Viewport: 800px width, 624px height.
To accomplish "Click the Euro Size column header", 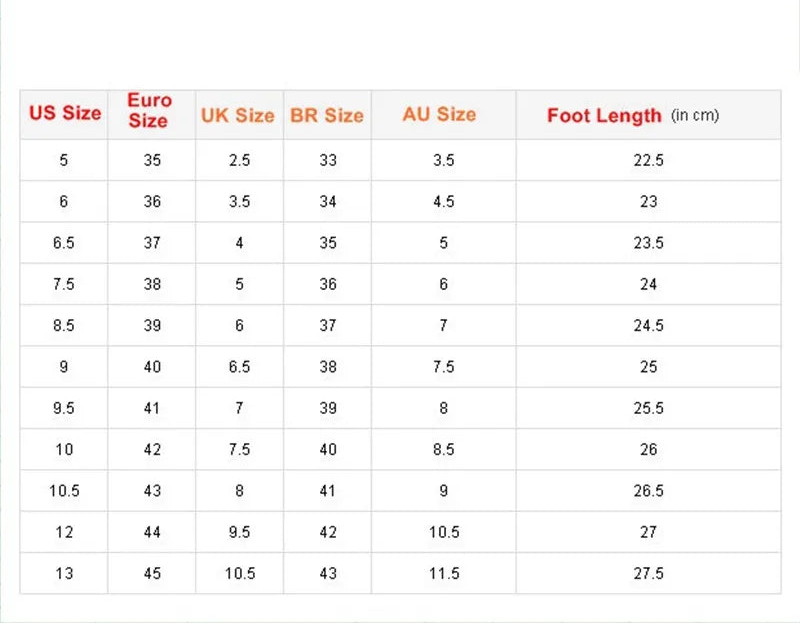I will 149,111.
